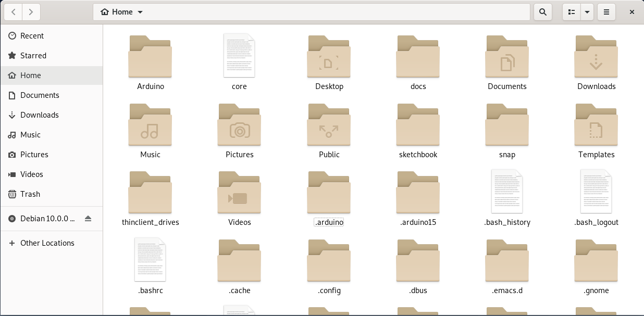
Task: Select the Pictures folder icon in grid
Action: point(239,124)
